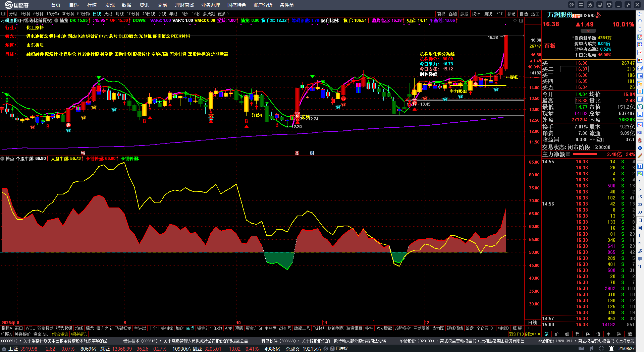
Task: Click the 日线 period label at chart corner
Action: pos(533,322)
